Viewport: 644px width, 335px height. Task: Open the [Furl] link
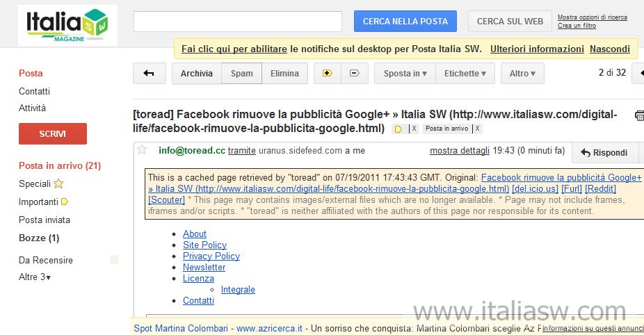(x=572, y=189)
